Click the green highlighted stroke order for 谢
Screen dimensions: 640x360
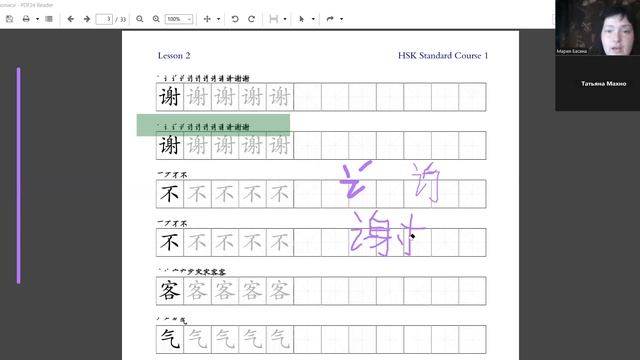pos(213,125)
